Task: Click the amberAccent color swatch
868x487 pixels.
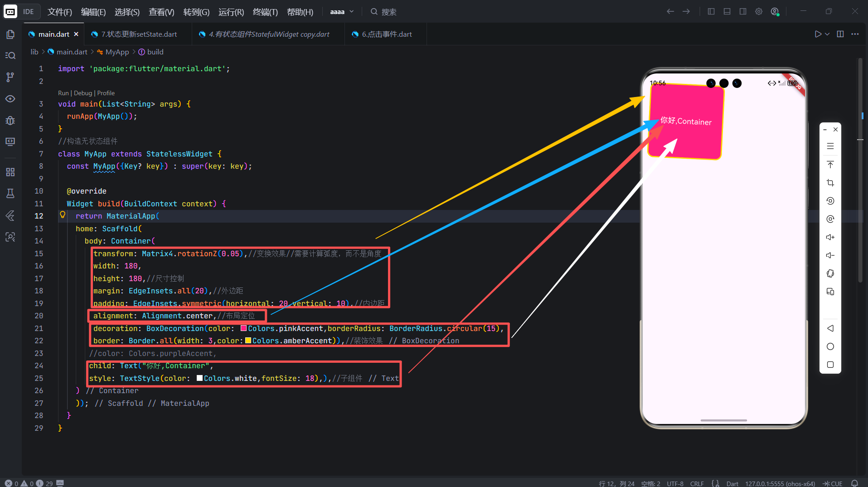Action: click(x=248, y=341)
